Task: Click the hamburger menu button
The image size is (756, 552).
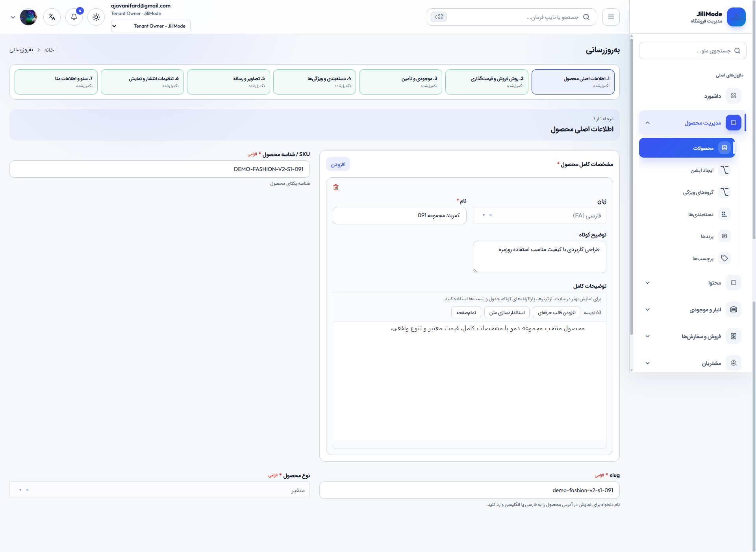Action: (x=611, y=17)
